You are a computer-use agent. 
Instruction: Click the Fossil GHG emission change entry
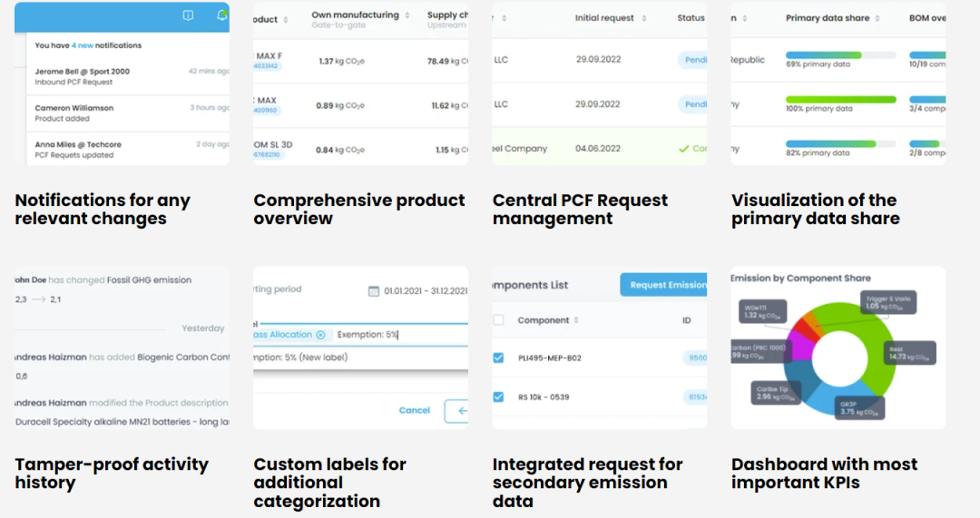coord(103,280)
